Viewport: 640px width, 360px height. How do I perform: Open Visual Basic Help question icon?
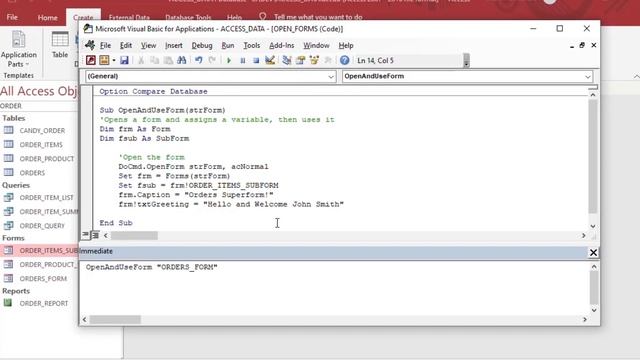click(344, 60)
